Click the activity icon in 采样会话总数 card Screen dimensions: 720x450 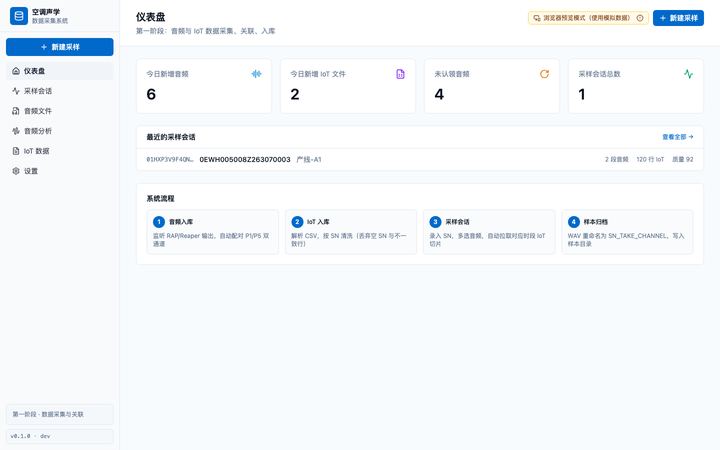click(x=688, y=74)
